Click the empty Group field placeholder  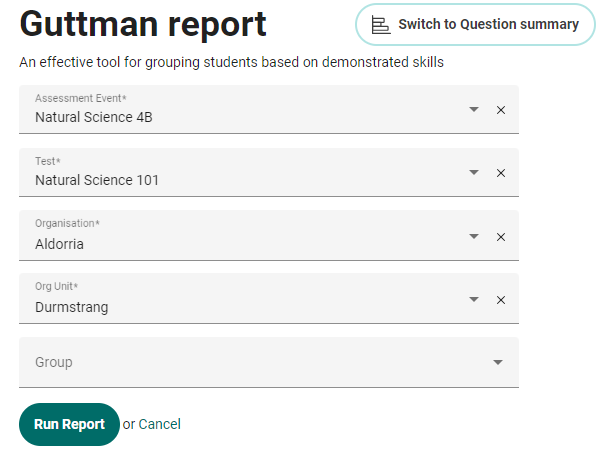pyautogui.click(x=54, y=362)
